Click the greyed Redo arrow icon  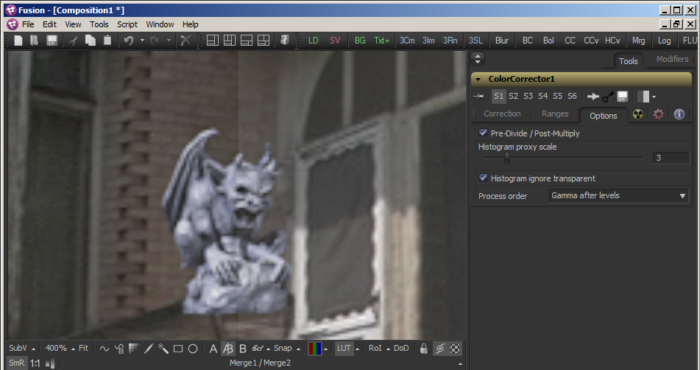click(x=155, y=41)
